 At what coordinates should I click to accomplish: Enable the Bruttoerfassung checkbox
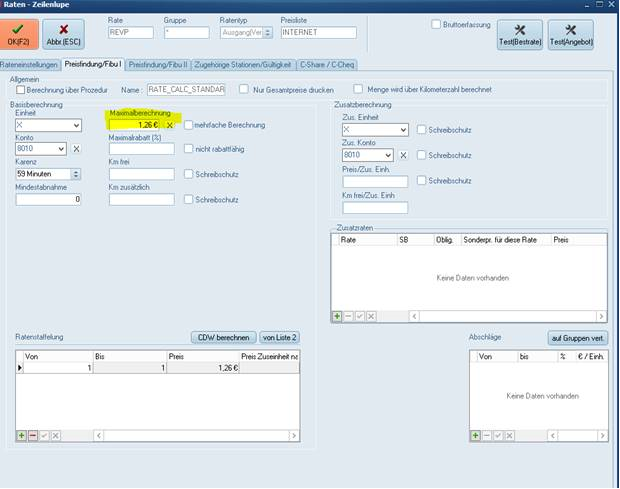pos(436,24)
